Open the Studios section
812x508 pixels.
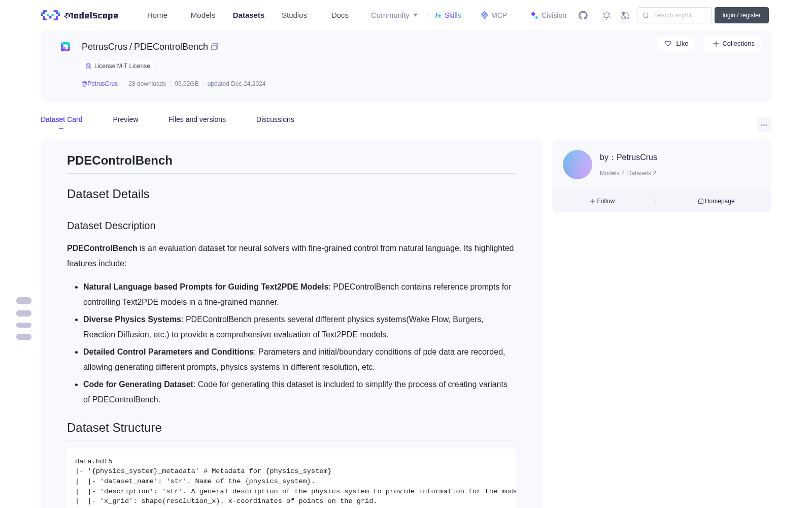pyautogui.click(x=294, y=15)
